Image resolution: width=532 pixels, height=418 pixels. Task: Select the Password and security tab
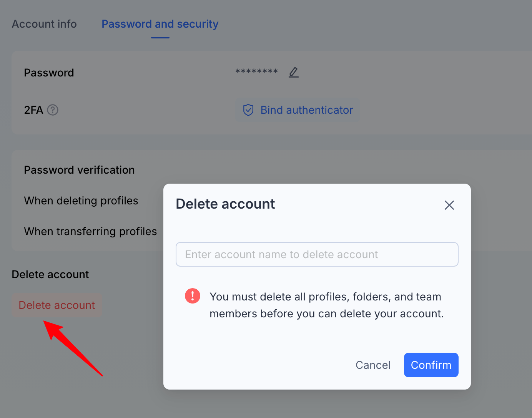160,24
